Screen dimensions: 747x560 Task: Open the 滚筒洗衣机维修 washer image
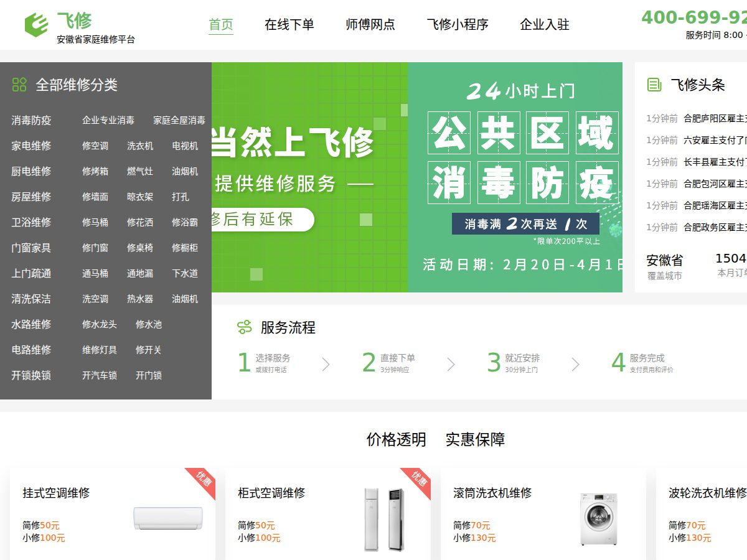point(599,520)
